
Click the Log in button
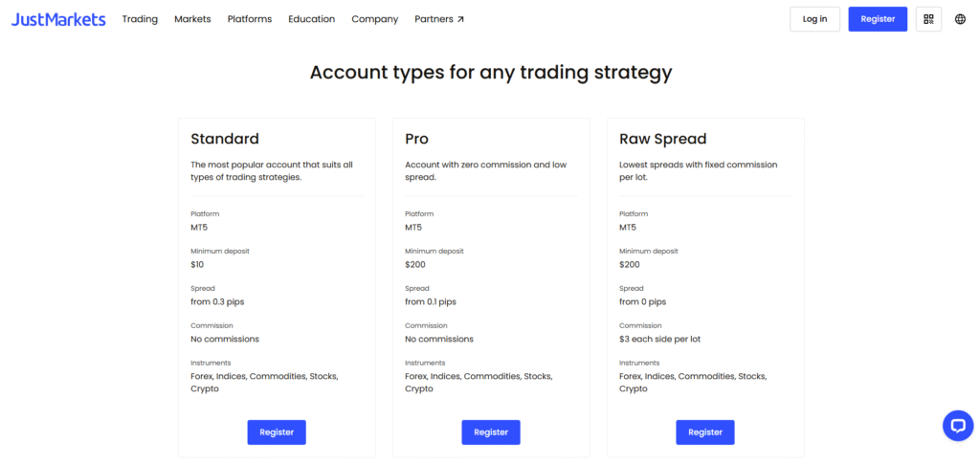coord(814,19)
